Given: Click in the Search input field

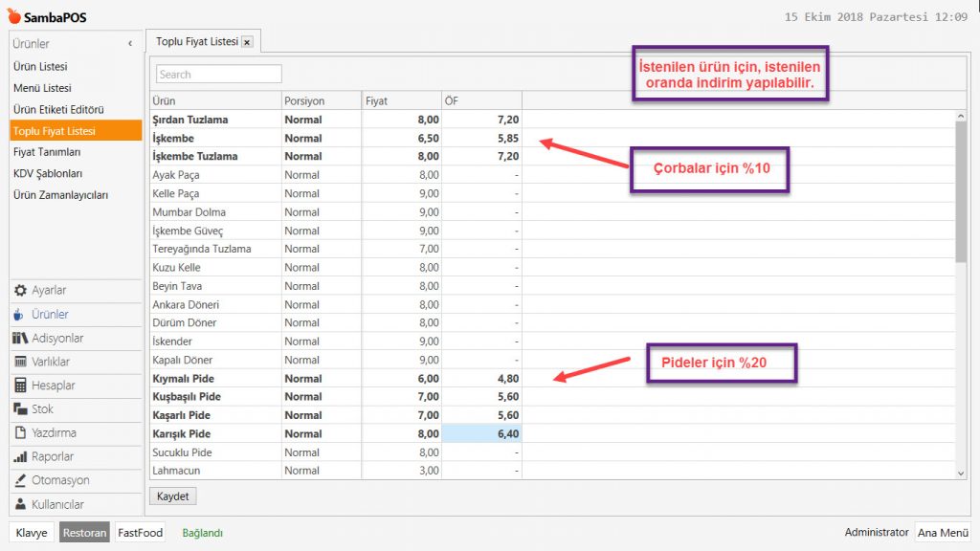Looking at the screenshot, I should [x=218, y=74].
